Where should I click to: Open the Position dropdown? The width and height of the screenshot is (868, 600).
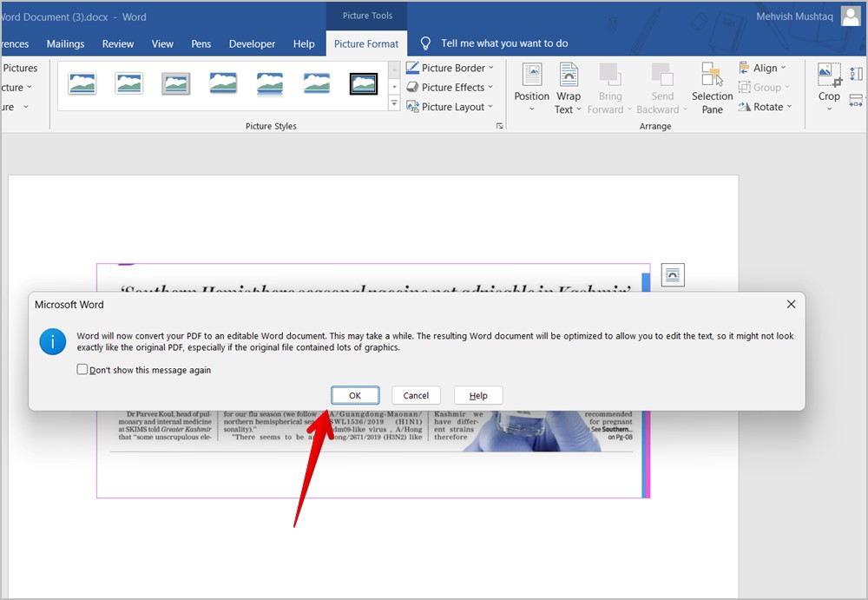[532, 88]
